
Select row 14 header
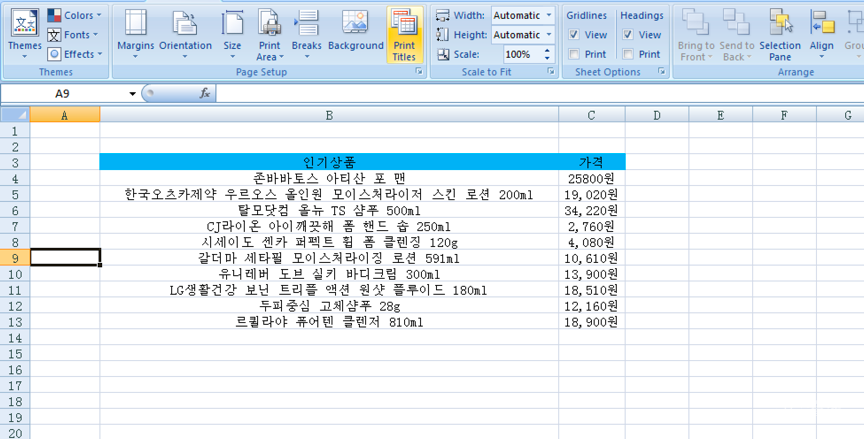coord(15,338)
